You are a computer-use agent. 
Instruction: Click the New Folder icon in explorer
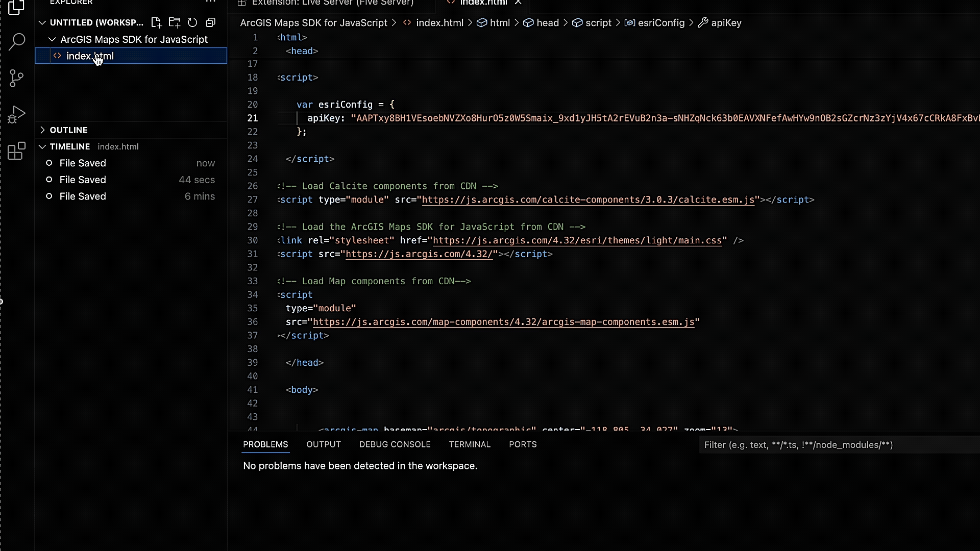click(x=175, y=22)
